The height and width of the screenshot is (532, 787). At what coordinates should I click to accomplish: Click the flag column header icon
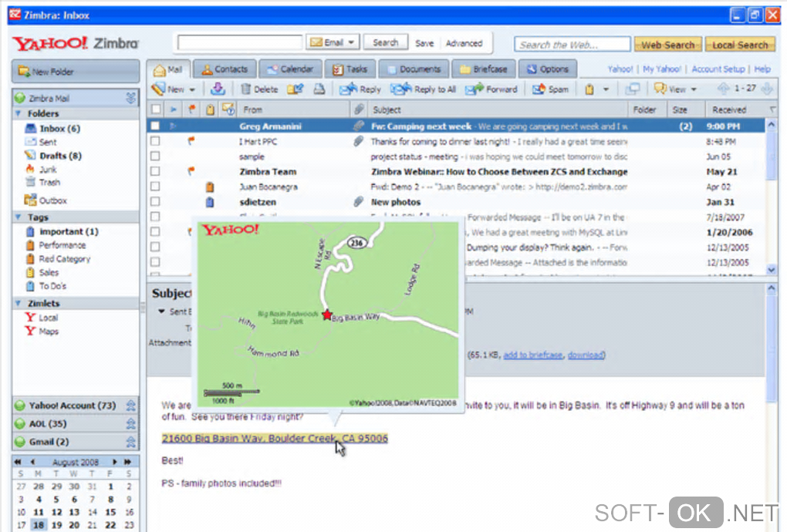coord(191,109)
